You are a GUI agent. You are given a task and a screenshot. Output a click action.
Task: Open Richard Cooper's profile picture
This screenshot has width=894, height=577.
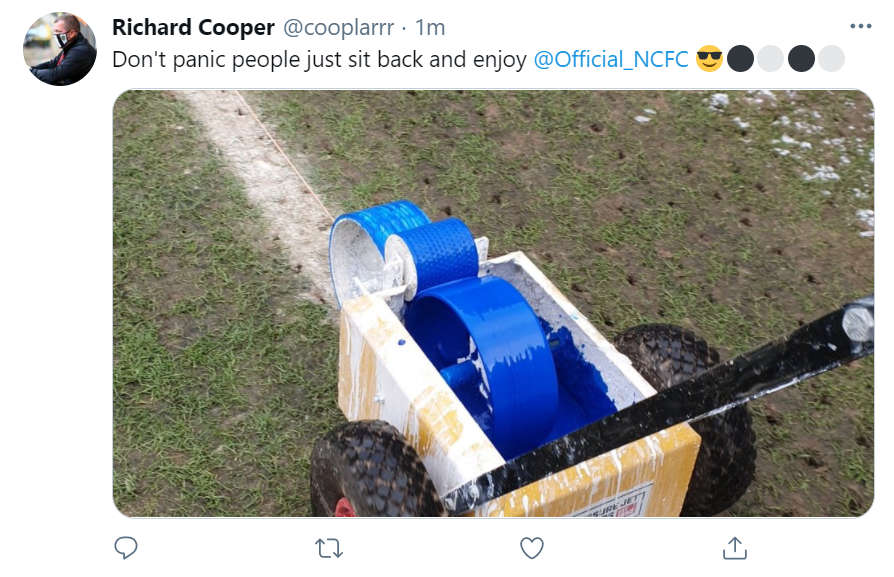click(60, 49)
